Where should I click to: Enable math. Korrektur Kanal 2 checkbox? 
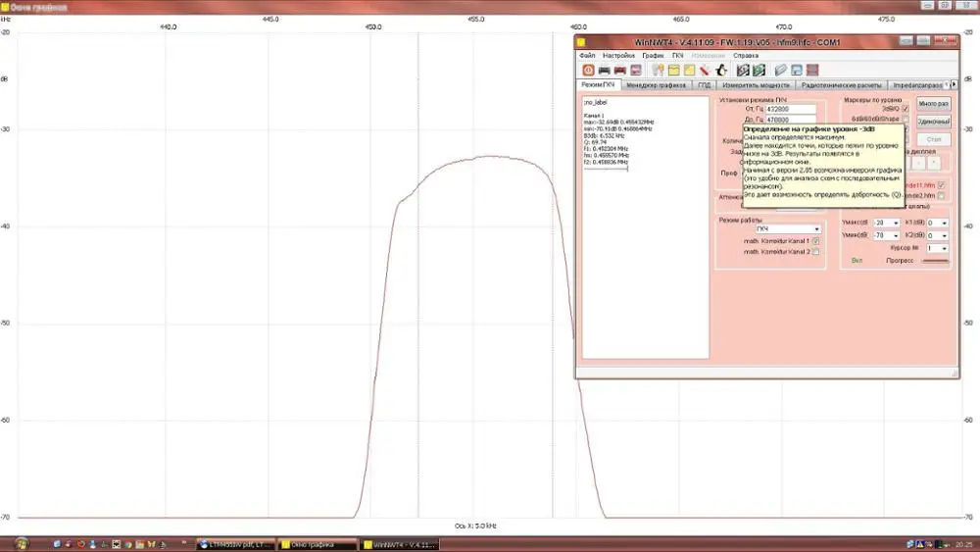click(x=815, y=252)
